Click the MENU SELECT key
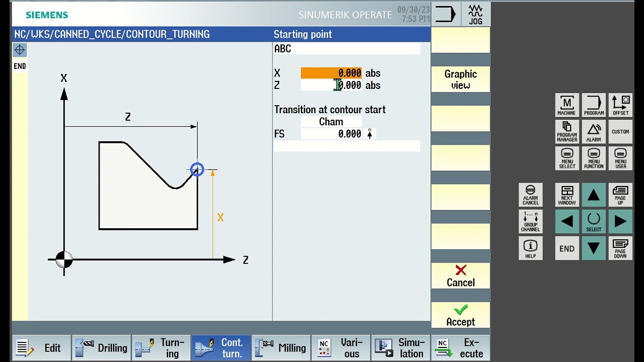 click(x=567, y=158)
